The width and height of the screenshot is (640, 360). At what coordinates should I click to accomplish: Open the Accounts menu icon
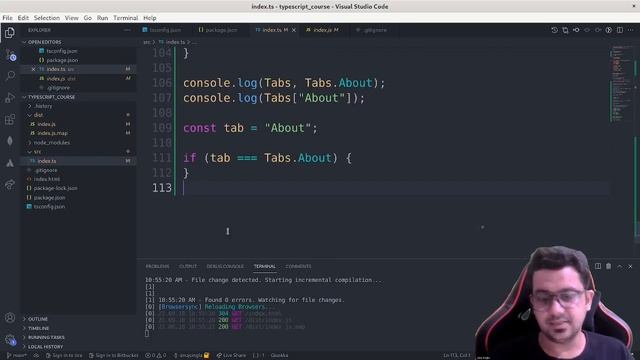(10, 318)
